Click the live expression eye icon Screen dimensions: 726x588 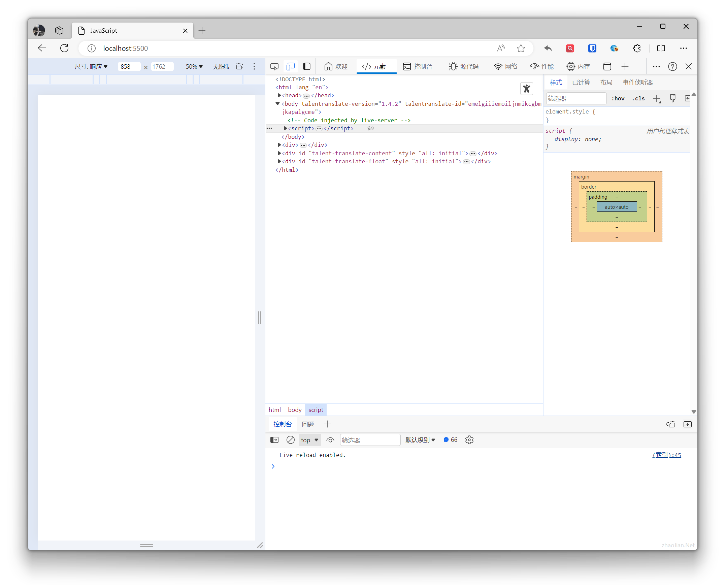pos(330,439)
